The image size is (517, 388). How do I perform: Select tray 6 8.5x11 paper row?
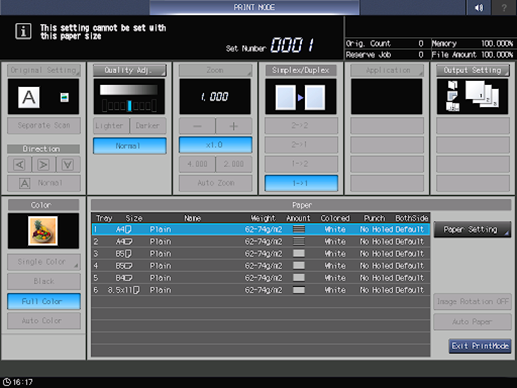(261, 290)
